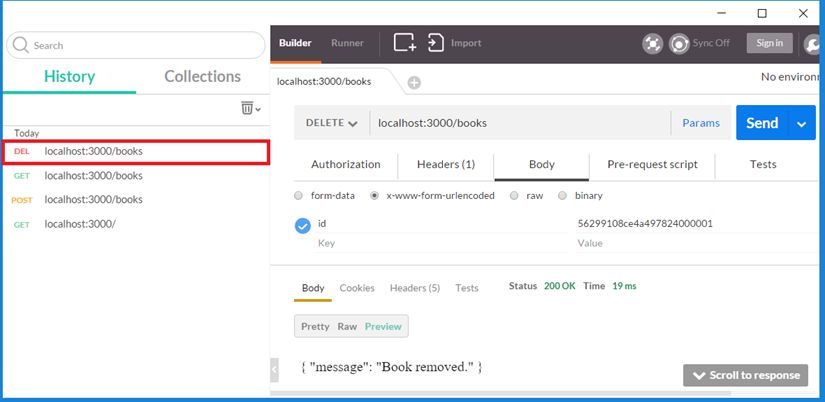Viewport: 825px width, 402px height.
Task: Expand the clear history dropdown arrow
Action: click(x=258, y=109)
